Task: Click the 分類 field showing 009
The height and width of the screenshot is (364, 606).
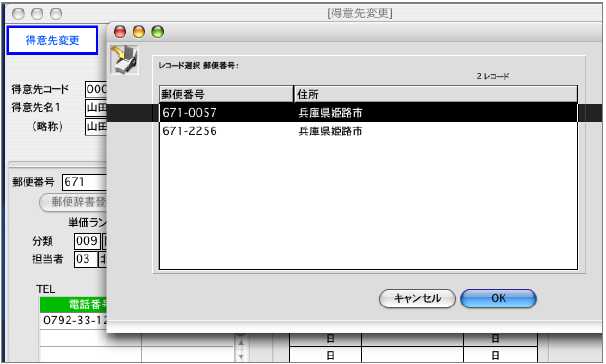Action: click(87, 241)
